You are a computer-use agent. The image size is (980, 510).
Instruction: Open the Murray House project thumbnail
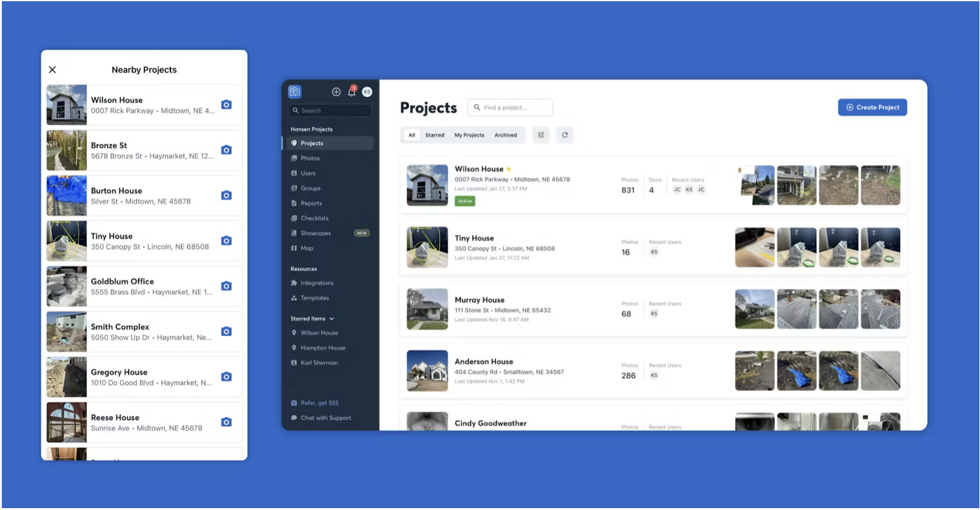point(427,309)
